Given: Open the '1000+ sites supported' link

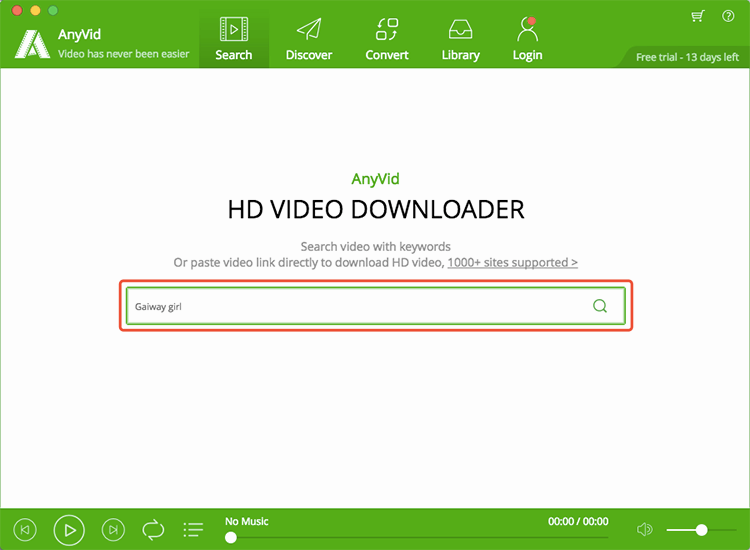Looking at the screenshot, I should pyautogui.click(x=512, y=263).
